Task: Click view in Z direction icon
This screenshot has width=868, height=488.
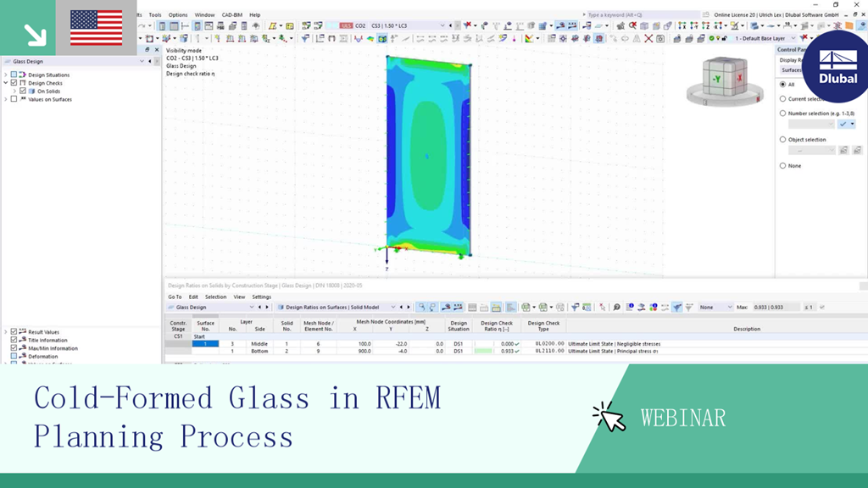Action: coord(706,25)
